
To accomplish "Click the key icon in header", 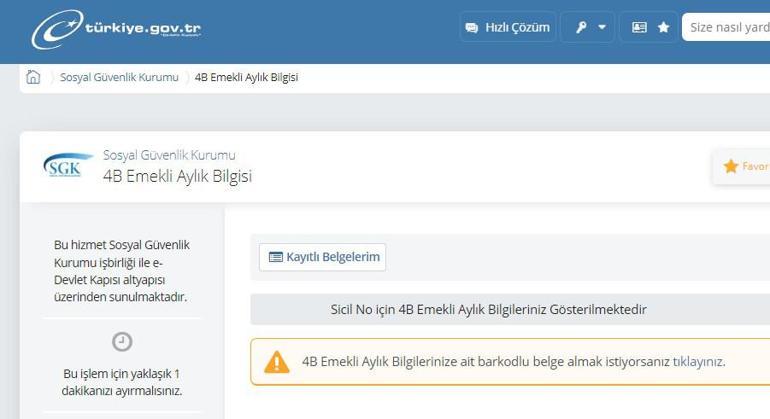I will [x=580, y=28].
